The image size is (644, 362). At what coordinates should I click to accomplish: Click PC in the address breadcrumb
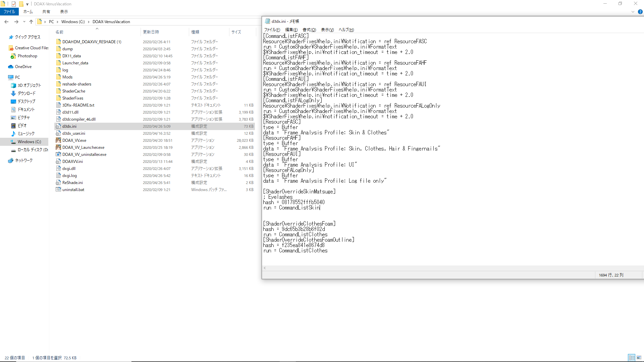[51, 22]
